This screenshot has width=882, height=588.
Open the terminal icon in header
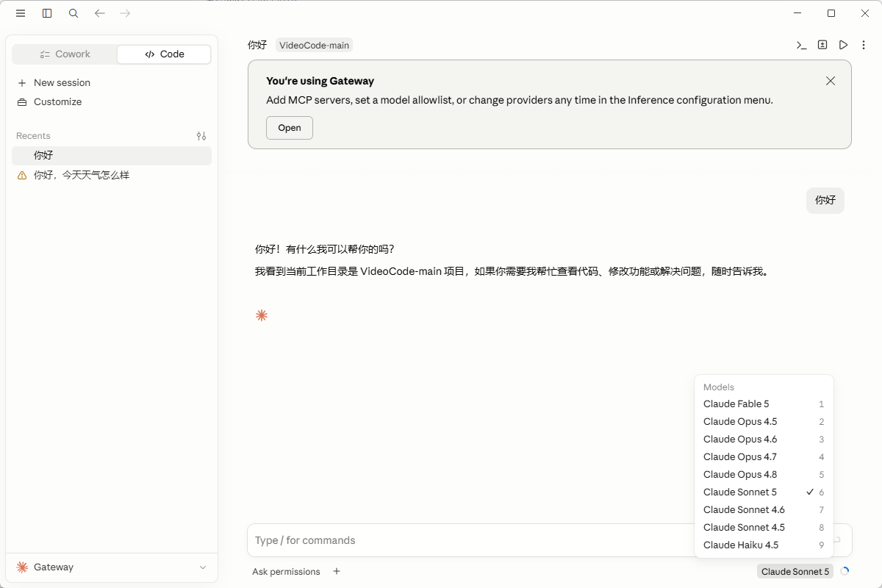pyautogui.click(x=801, y=45)
